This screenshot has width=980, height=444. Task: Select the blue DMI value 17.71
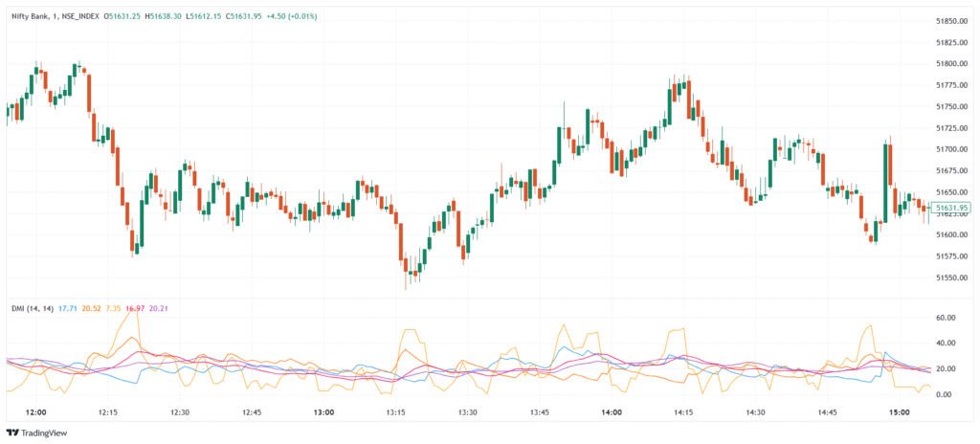tap(68, 308)
